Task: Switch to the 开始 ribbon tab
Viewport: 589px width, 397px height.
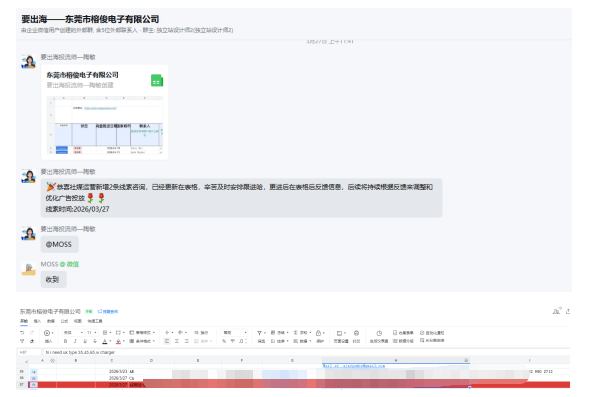Action: click(x=24, y=321)
